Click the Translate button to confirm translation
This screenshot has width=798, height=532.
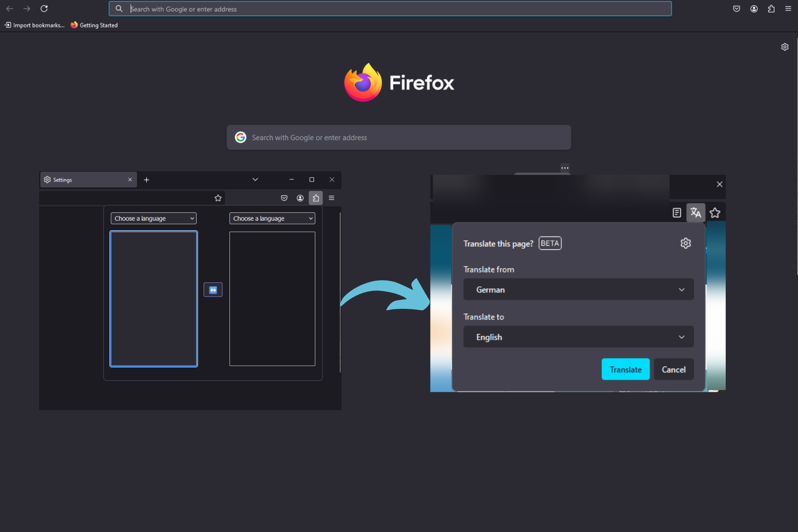pyautogui.click(x=625, y=369)
